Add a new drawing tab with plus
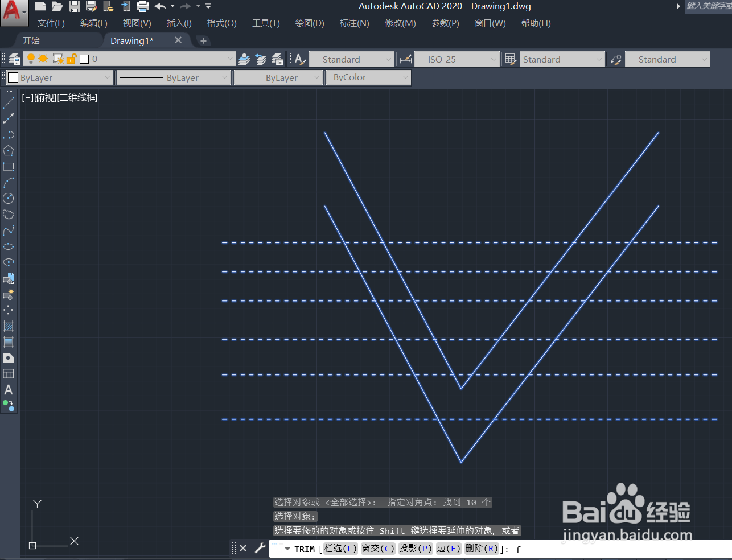The height and width of the screenshot is (560, 732). tap(203, 40)
